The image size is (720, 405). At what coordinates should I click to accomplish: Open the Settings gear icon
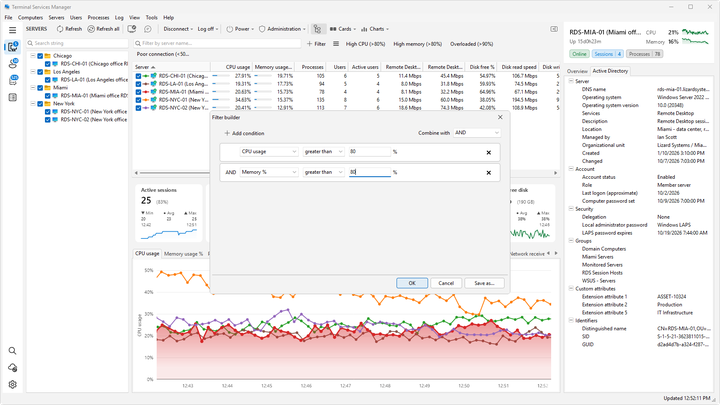[12, 384]
